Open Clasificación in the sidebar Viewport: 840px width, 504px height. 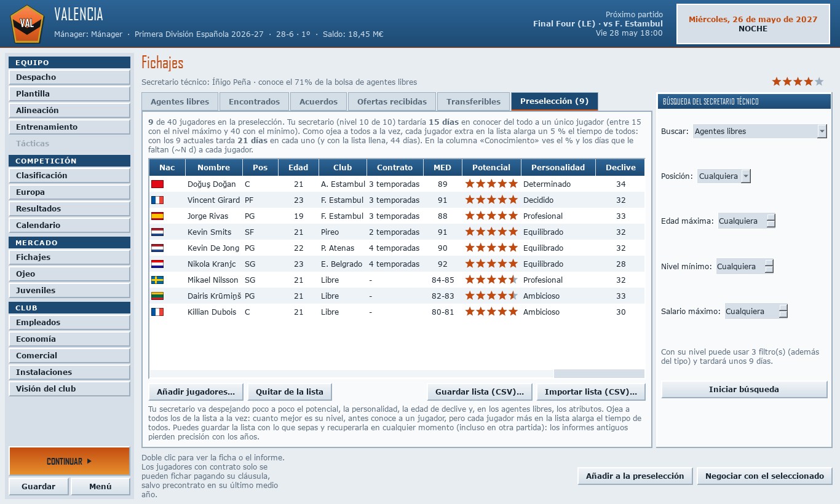[69, 175]
